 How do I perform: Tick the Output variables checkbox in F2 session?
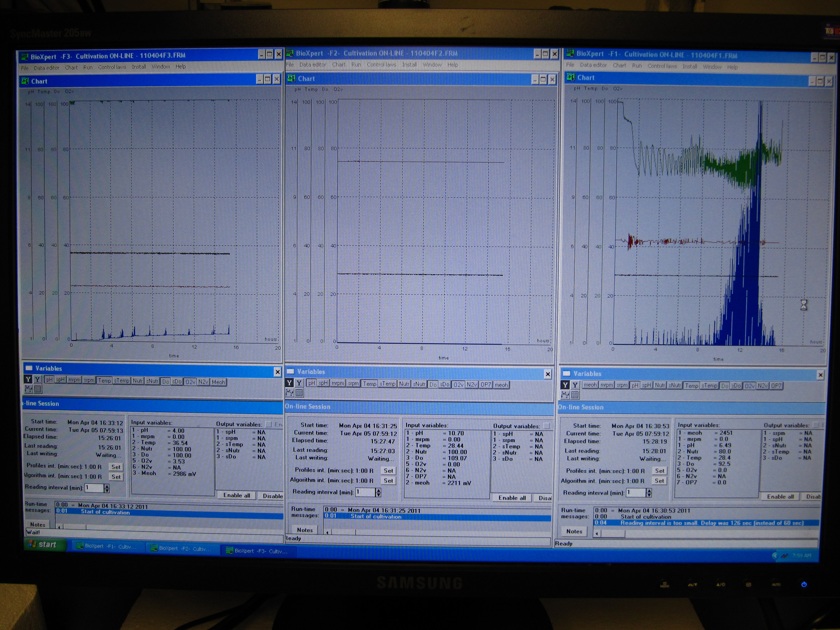click(546, 426)
